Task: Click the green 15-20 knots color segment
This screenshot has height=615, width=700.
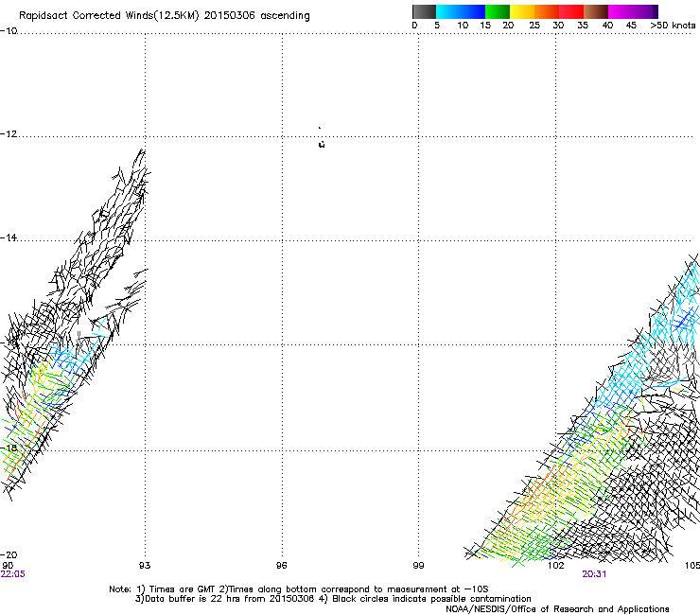Action: pyautogui.click(x=498, y=11)
